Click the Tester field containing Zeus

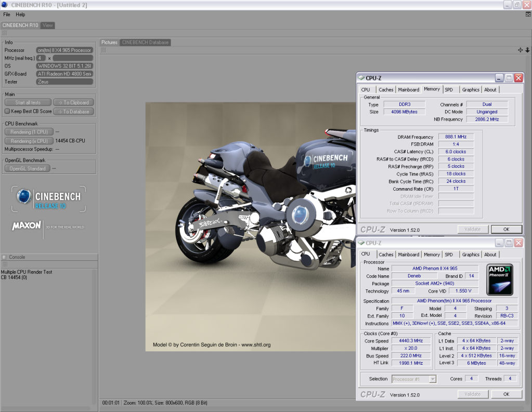[64, 82]
